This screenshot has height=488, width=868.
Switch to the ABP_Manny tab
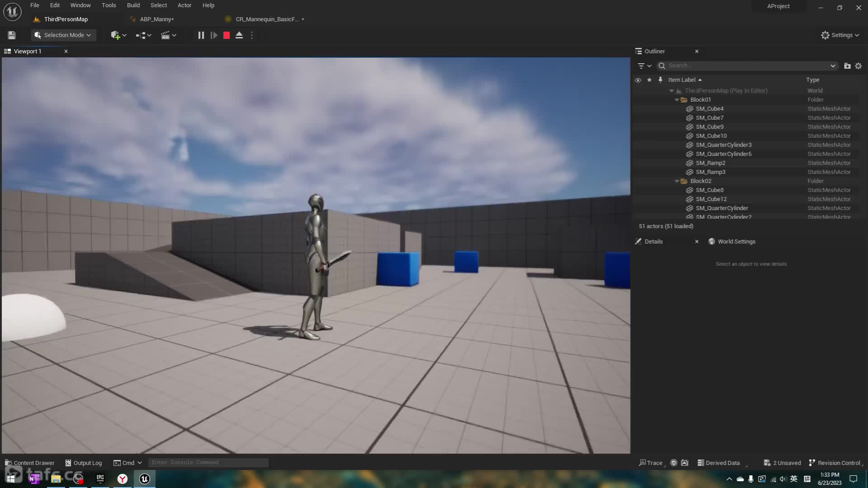[156, 19]
